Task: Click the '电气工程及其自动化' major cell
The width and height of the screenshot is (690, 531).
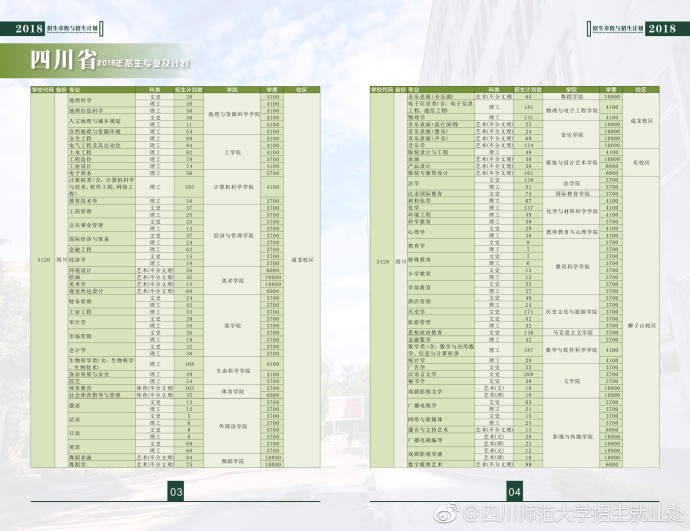Action: pyautogui.click(x=102, y=146)
